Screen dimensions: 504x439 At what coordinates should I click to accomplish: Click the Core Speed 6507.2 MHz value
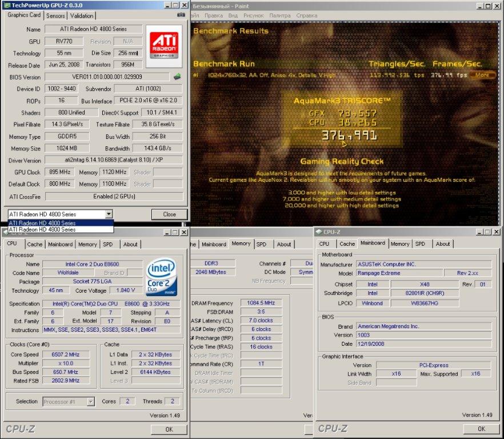pyautogui.click(x=66, y=354)
